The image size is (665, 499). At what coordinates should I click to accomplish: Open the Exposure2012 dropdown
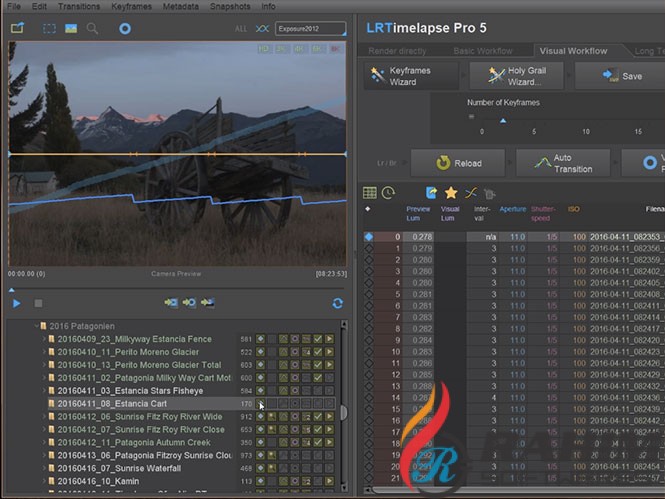[310, 29]
